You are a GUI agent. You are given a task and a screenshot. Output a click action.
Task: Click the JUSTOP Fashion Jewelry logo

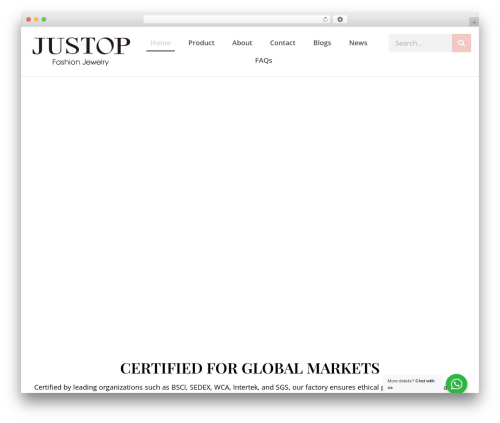(x=81, y=51)
